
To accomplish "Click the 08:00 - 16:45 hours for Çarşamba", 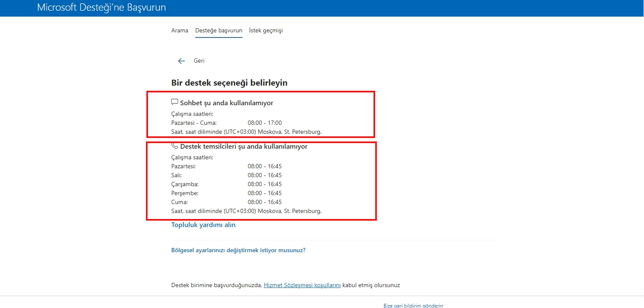I will click(265, 184).
